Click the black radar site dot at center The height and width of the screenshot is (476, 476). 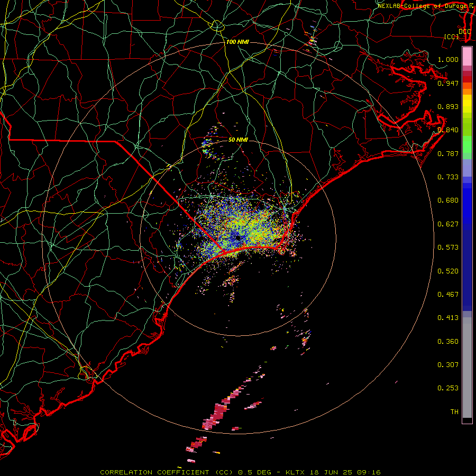pyautogui.click(x=238, y=238)
